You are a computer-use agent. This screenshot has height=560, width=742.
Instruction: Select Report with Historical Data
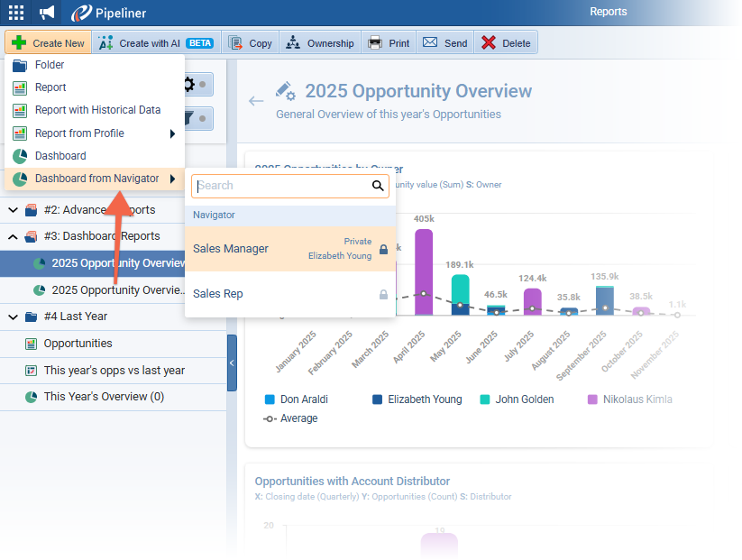click(97, 110)
